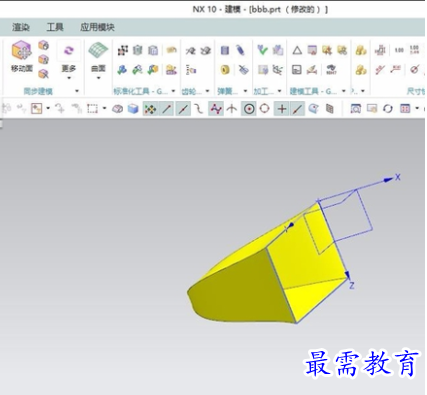Viewport: 427px width, 395px height.
Task: Click the blue shaded solid cube icon
Action: coord(133,109)
